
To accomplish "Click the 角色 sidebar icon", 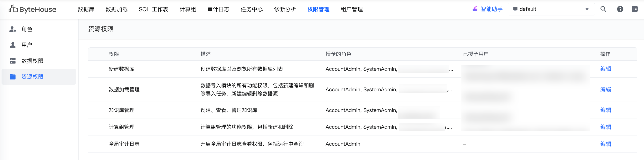I will 13,29.
